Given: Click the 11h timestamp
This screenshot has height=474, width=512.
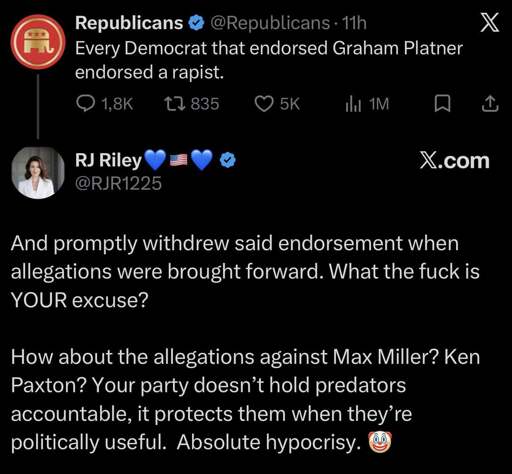Looking at the screenshot, I should tap(354, 23).
